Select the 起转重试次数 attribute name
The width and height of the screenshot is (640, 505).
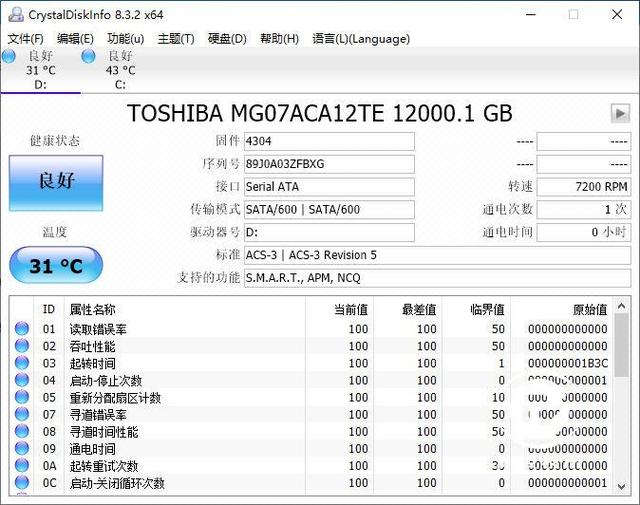pos(104,466)
